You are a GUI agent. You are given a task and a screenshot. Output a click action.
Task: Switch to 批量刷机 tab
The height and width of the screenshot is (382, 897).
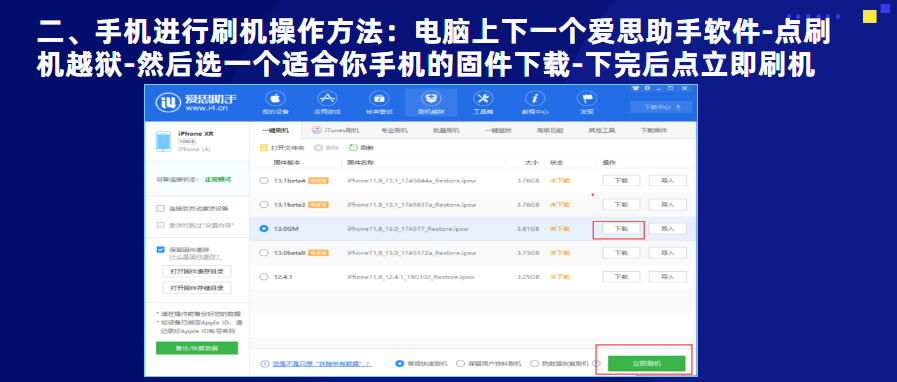pyautogui.click(x=446, y=130)
